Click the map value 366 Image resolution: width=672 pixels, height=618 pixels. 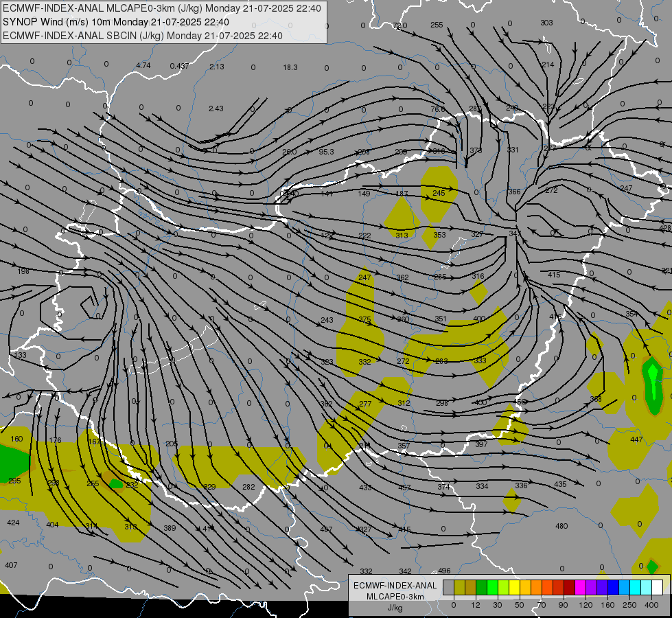(x=514, y=192)
